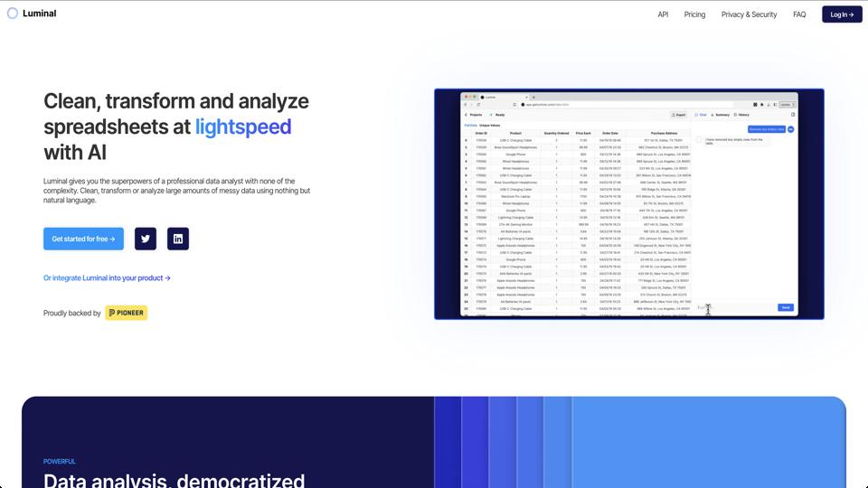Click Export icon in the demo preview
This screenshot has width=868, height=488.
pyautogui.click(x=678, y=115)
